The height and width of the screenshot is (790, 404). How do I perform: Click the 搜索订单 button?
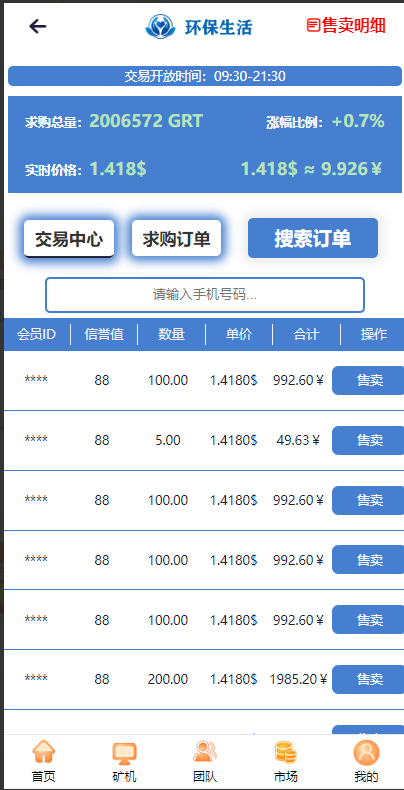(313, 238)
